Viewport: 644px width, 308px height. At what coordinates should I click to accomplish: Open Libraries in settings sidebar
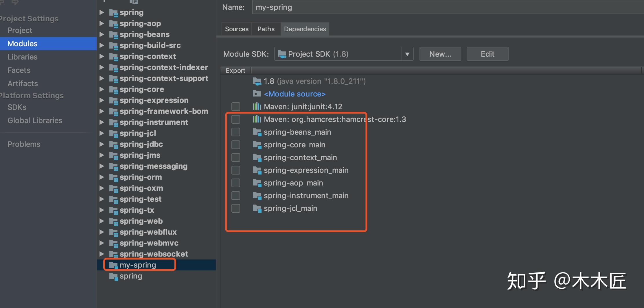click(x=22, y=57)
